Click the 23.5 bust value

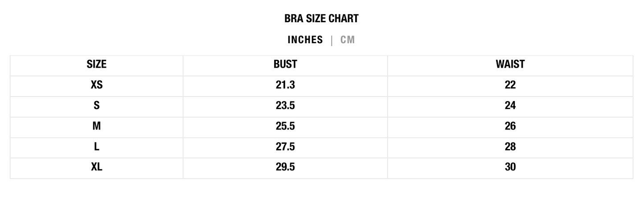tap(285, 105)
